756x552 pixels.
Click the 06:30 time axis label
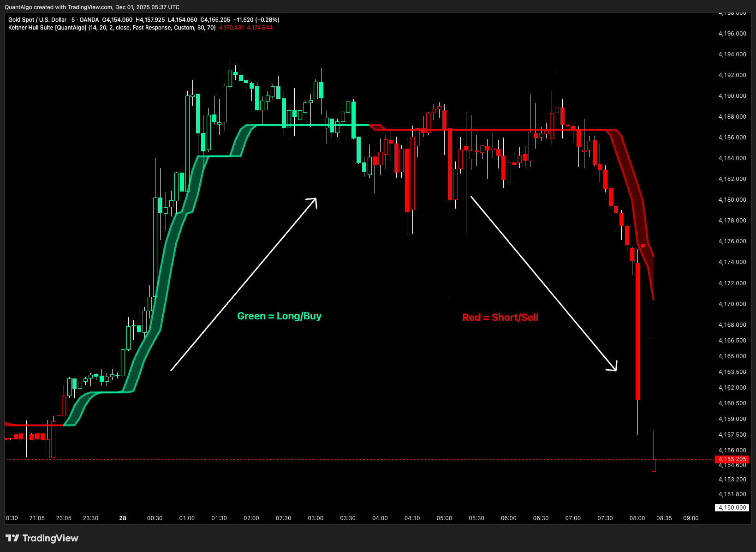(541, 518)
